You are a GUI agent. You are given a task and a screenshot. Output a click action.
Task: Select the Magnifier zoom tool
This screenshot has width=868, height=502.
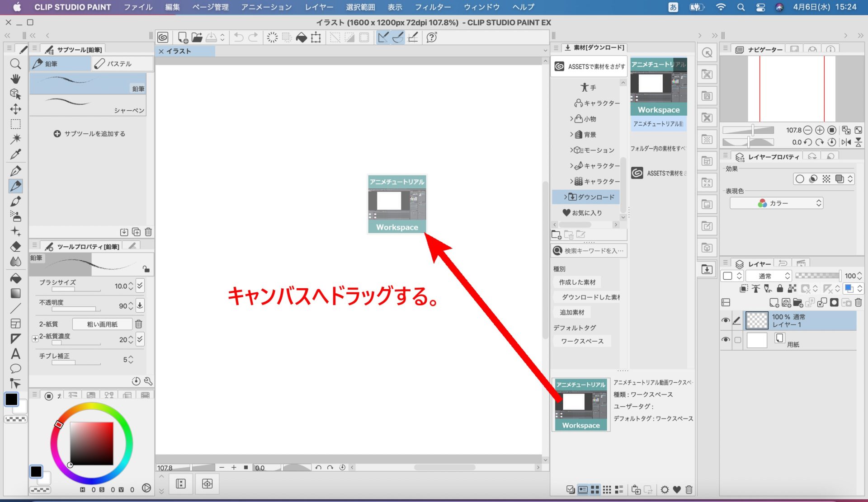click(x=15, y=64)
